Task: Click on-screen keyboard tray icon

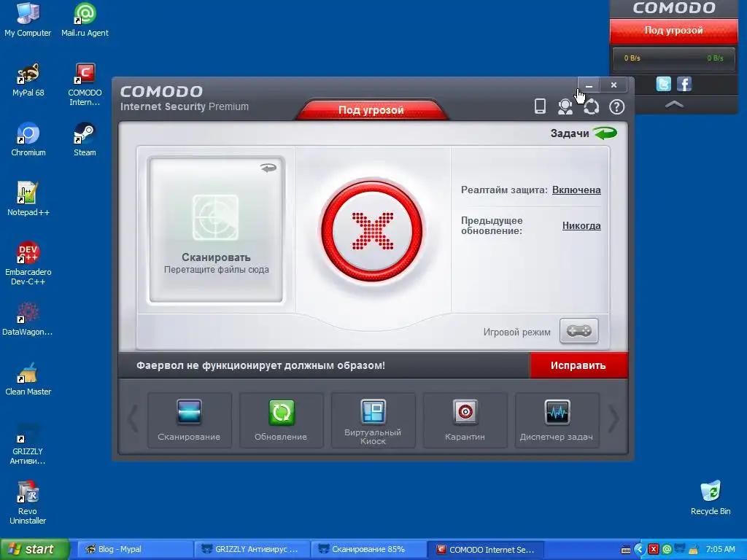Action: [626, 550]
